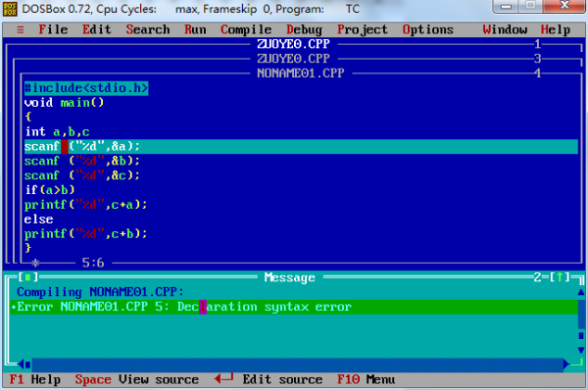Viewport: 588px width, 390px height.
Task: Click Space View source in status bar
Action: 136,379
